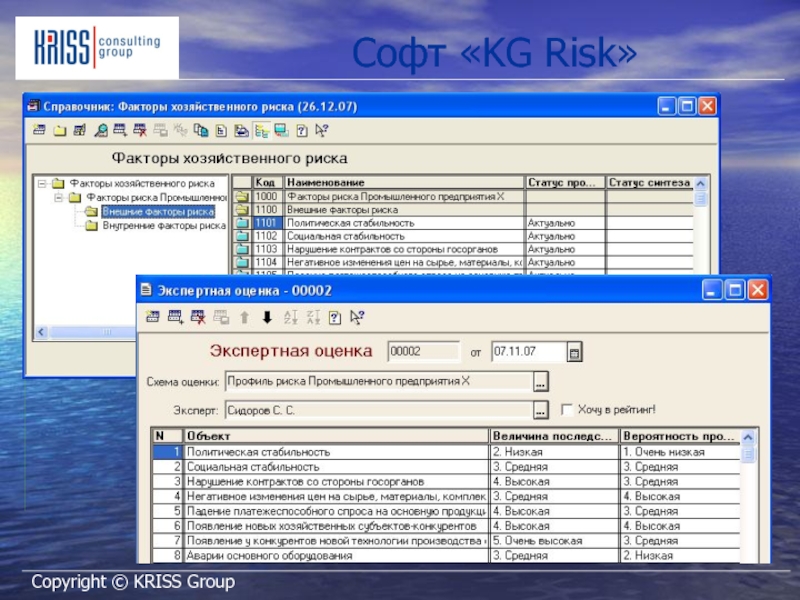Click '2. Низкая' value for Политическая стабильность
800x600 pixels.
[554, 452]
